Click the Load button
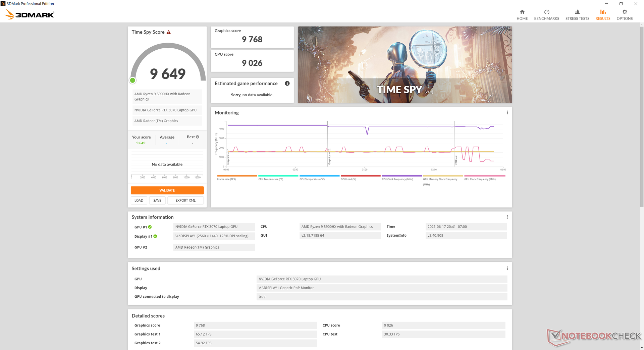 pos(139,200)
